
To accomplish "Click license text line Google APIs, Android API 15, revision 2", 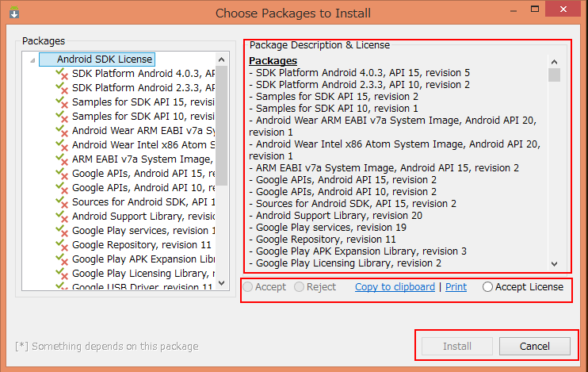I will coord(343,180).
